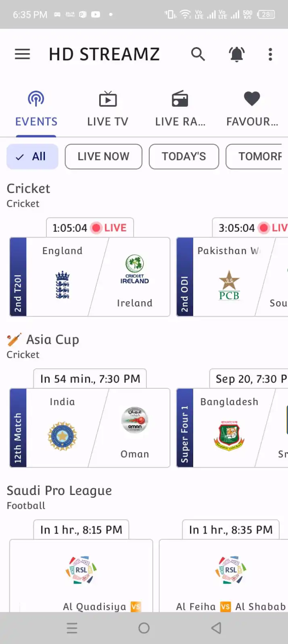Toggle the All filter chip
This screenshot has width=288, height=644.
33,157
